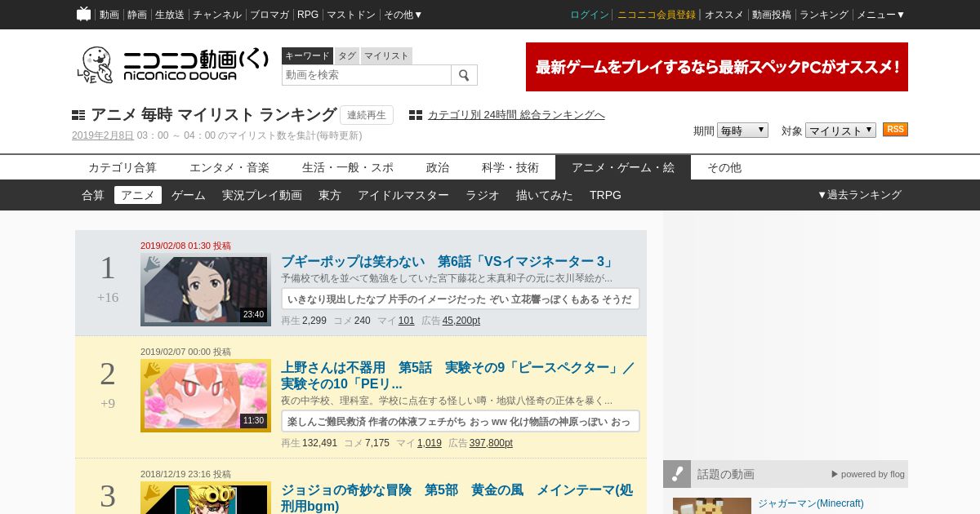Select 東方 subcategory
The width and height of the screenshot is (980, 514).
coord(330,195)
